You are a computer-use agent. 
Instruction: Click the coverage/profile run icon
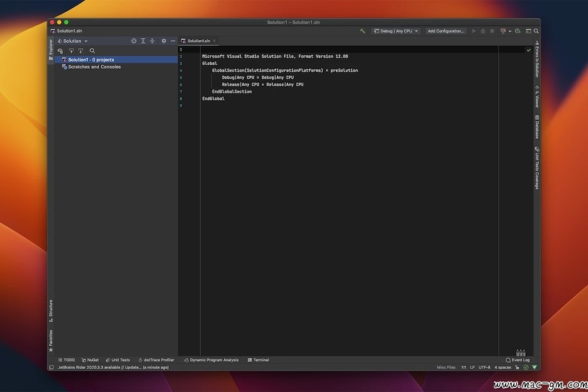(x=503, y=31)
